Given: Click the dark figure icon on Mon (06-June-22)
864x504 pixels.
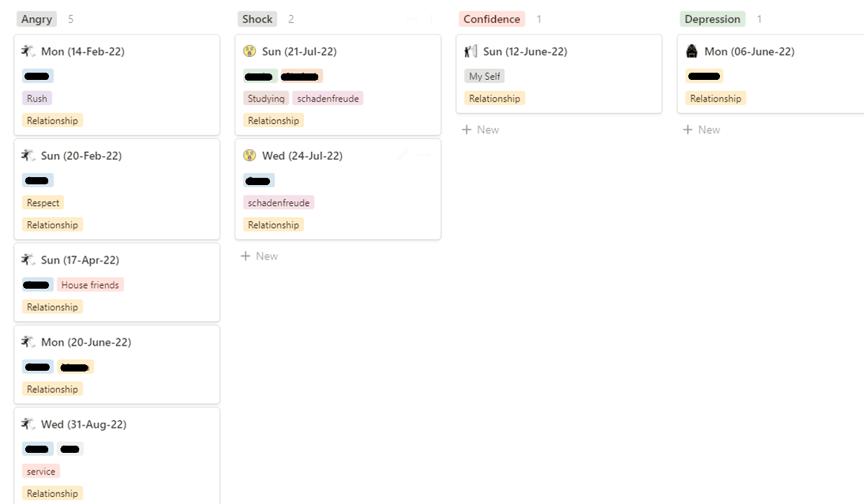Looking at the screenshot, I should pos(692,51).
